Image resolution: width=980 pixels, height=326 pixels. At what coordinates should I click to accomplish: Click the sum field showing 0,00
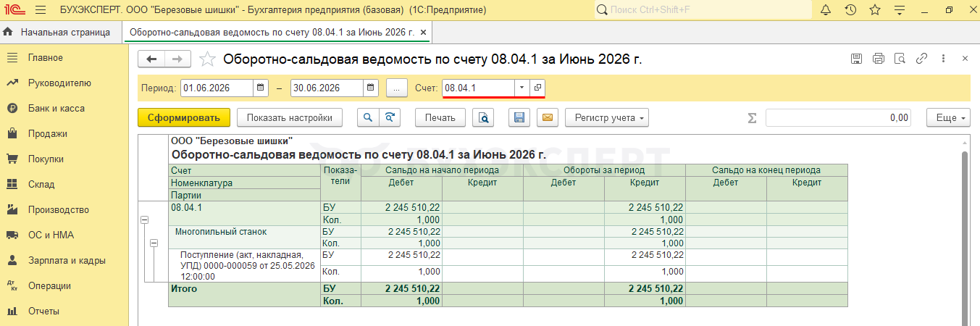[x=838, y=117]
